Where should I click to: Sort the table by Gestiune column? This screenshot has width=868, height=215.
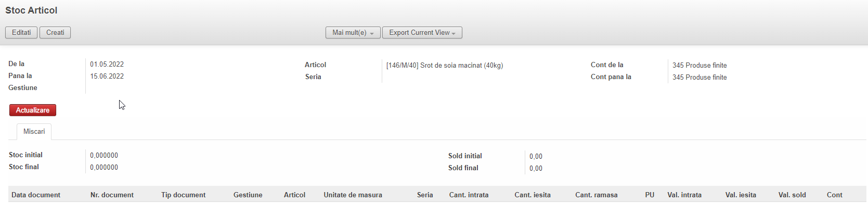248,195
